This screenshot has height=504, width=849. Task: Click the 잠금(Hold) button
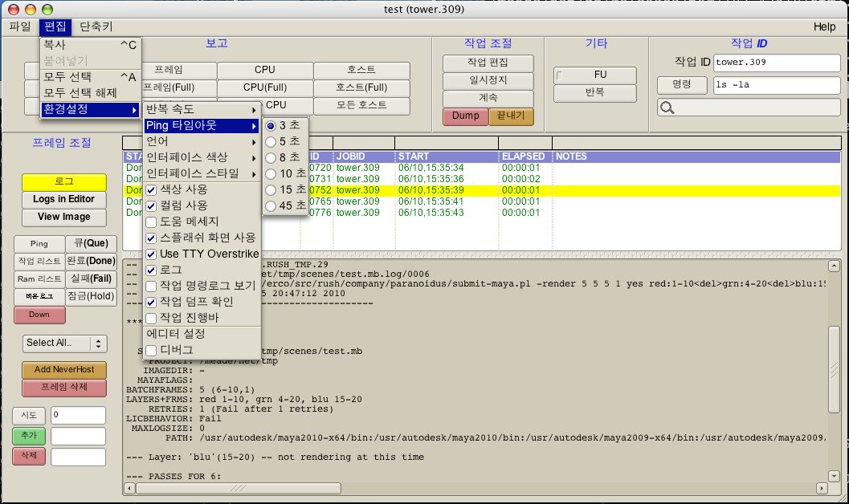coord(91,297)
